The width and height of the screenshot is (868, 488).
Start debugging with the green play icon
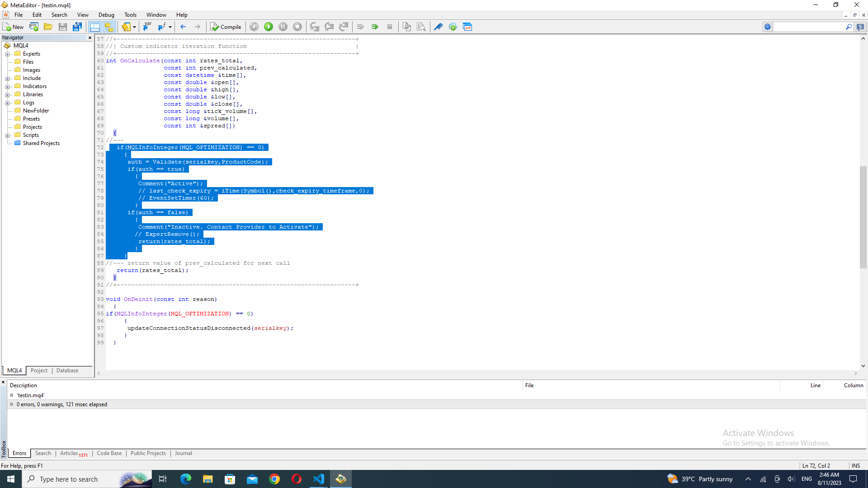pyautogui.click(x=269, y=27)
